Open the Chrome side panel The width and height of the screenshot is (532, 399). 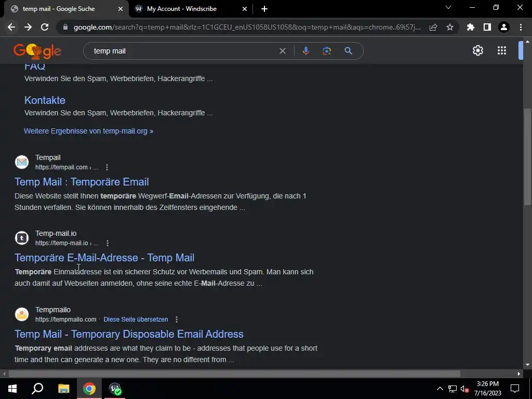(x=487, y=27)
